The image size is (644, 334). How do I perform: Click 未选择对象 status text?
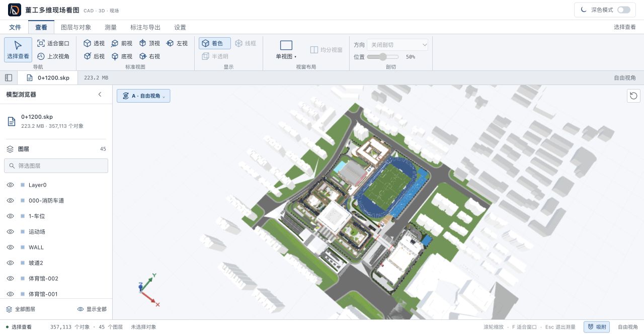coord(143,327)
